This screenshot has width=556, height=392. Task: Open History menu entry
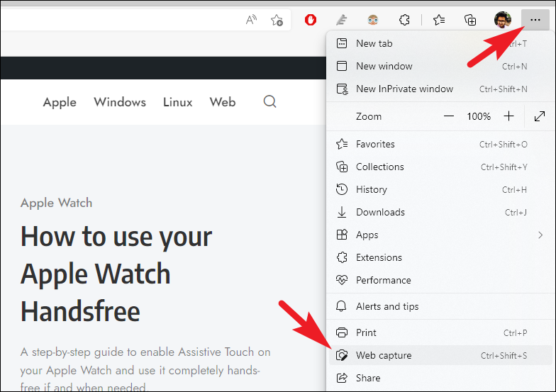coord(440,190)
